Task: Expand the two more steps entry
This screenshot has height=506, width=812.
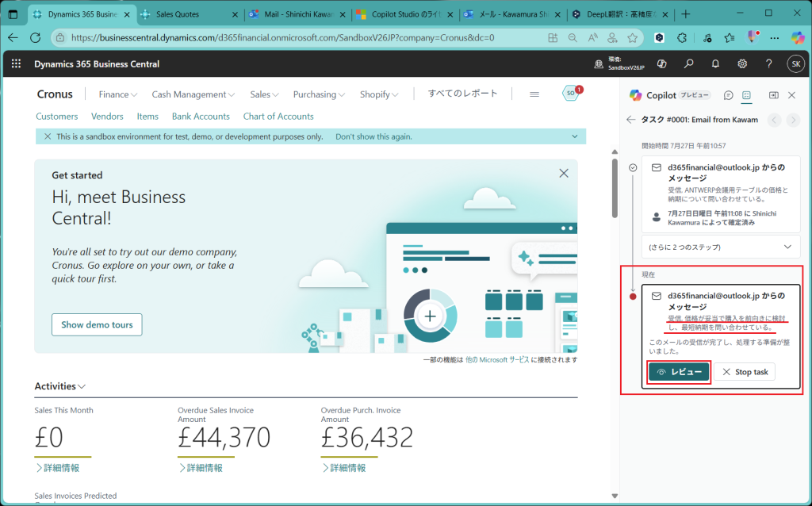Action: pos(720,247)
